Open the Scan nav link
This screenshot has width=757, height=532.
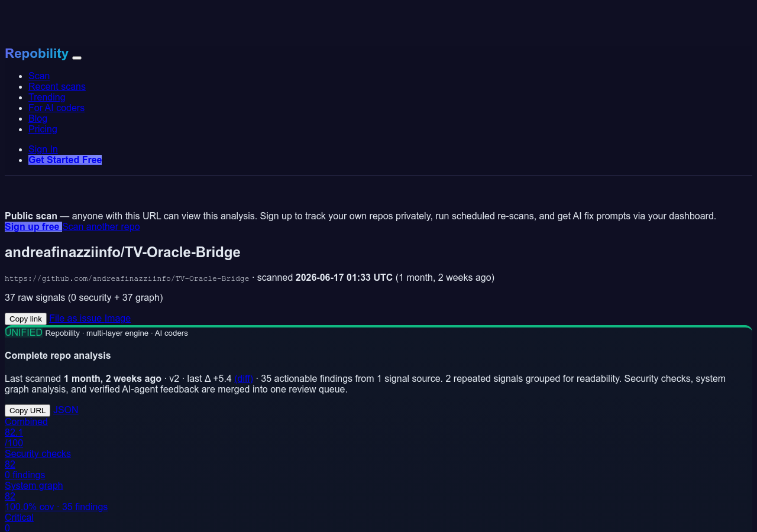click(x=39, y=76)
